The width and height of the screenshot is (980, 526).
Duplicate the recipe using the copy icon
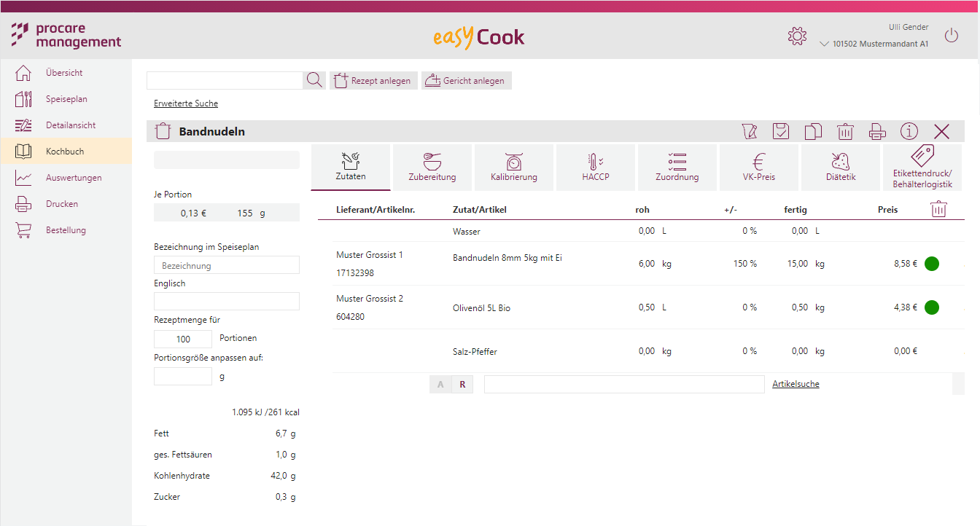pos(813,131)
